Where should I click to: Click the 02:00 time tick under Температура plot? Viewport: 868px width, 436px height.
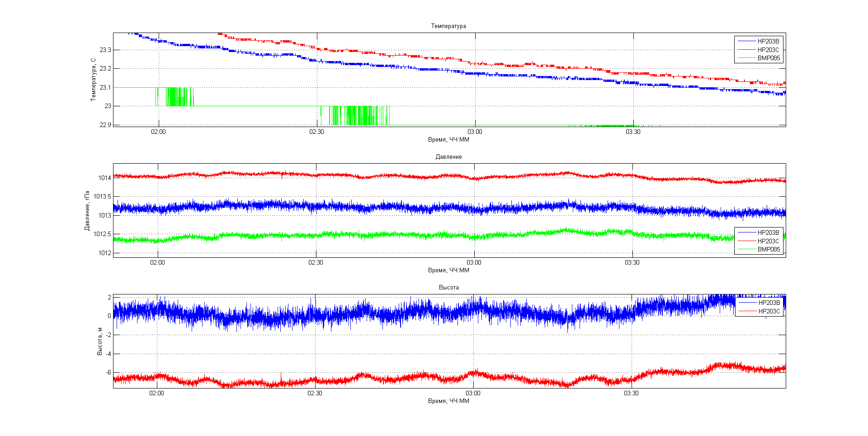point(158,132)
